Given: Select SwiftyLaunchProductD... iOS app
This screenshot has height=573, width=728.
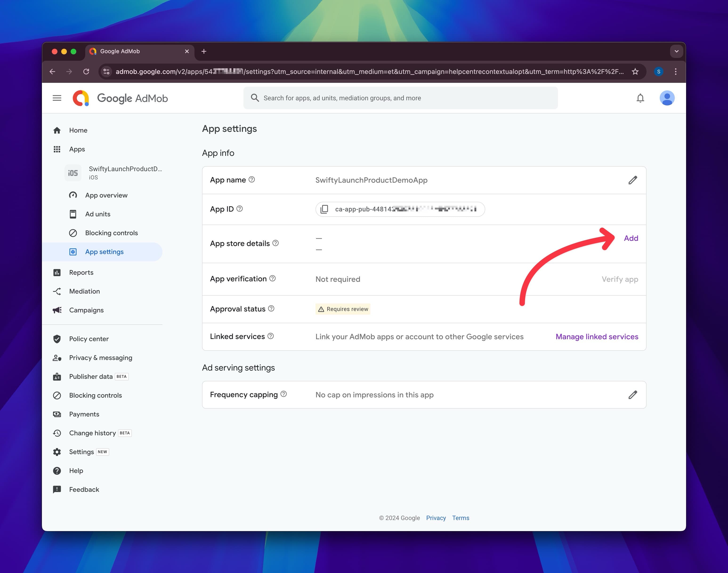Looking at the screenshot, I should coord(113,173).
